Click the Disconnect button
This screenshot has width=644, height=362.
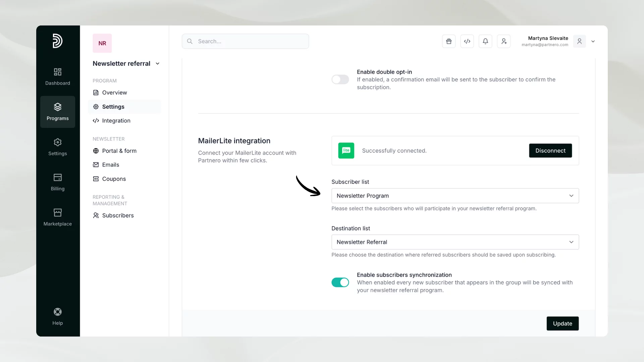[550, 150]
